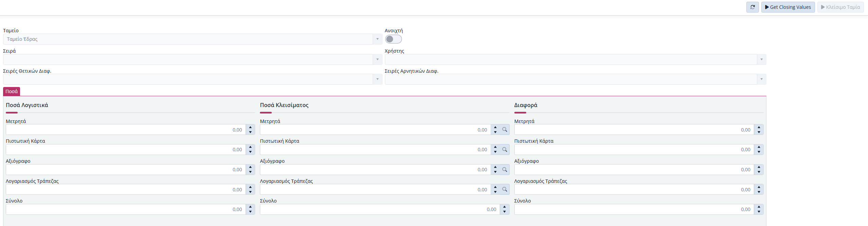Decrease Πιστωτική Κάρτα in Ποσά Λογιστικά
The width and height of the screenshot is (868, 226).
tap(250, 152)
